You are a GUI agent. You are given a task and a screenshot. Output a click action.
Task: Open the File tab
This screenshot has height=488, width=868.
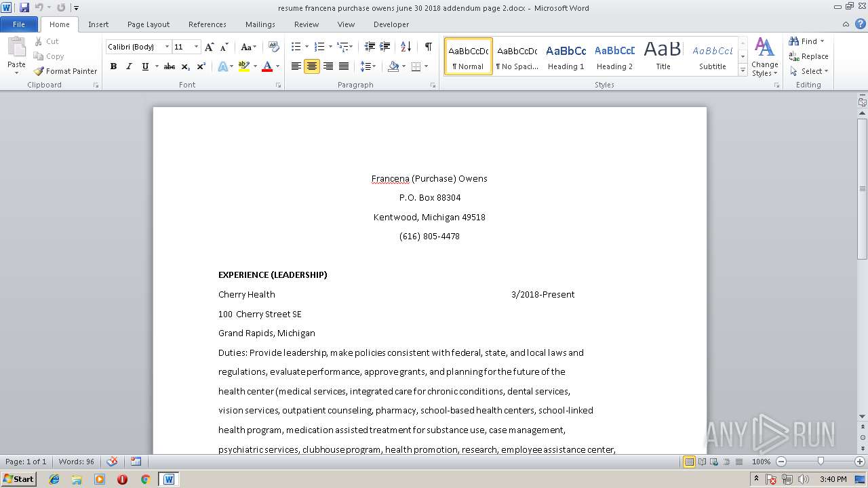19,24
